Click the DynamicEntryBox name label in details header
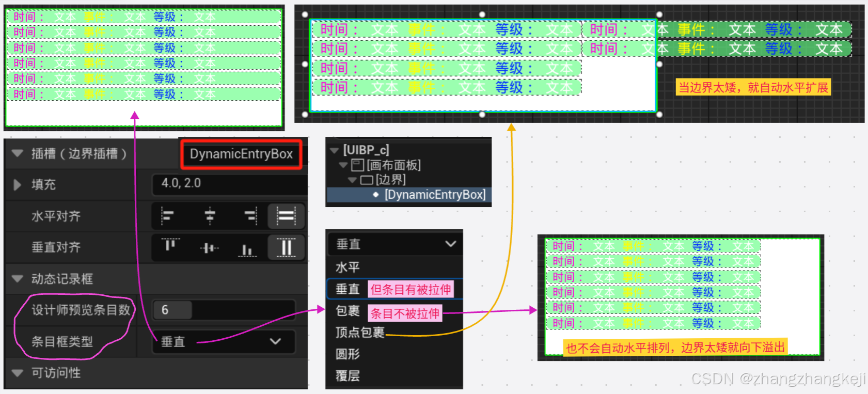 (241, 154)
